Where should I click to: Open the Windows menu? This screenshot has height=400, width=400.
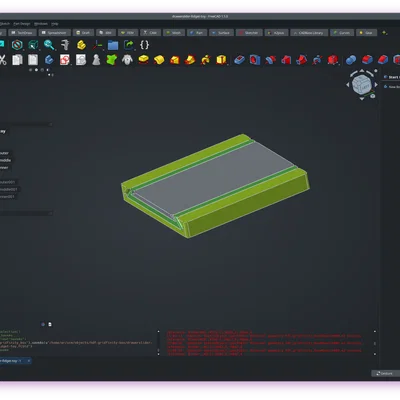(x=41, y=24)
